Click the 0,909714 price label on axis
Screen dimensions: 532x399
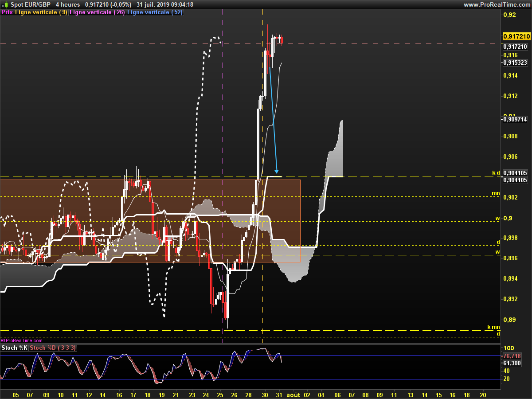click(x=515, y=119)
